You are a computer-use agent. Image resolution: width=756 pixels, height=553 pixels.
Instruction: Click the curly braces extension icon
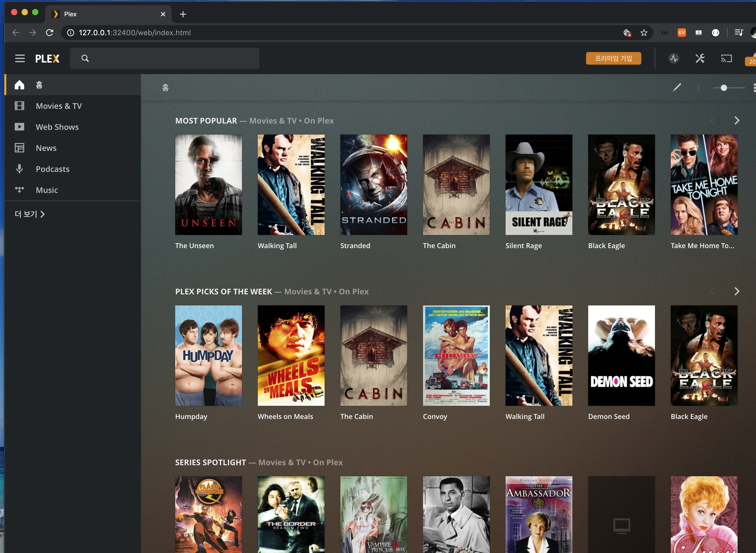664,33
